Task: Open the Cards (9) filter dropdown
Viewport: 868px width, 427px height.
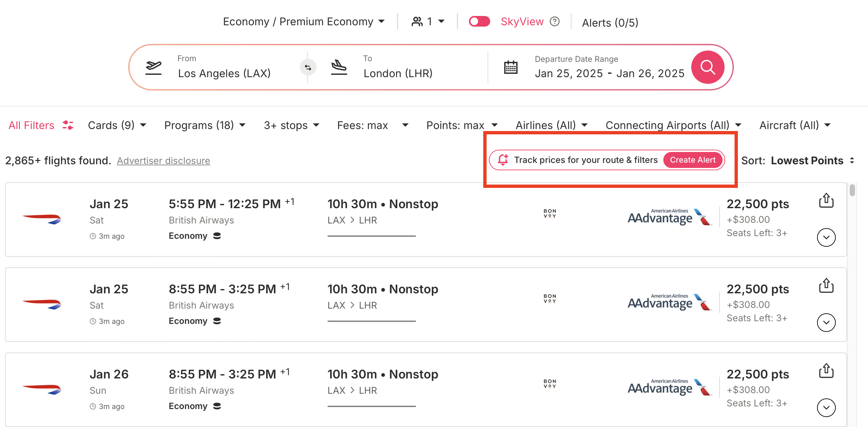Action: click(x=117, y=125)
